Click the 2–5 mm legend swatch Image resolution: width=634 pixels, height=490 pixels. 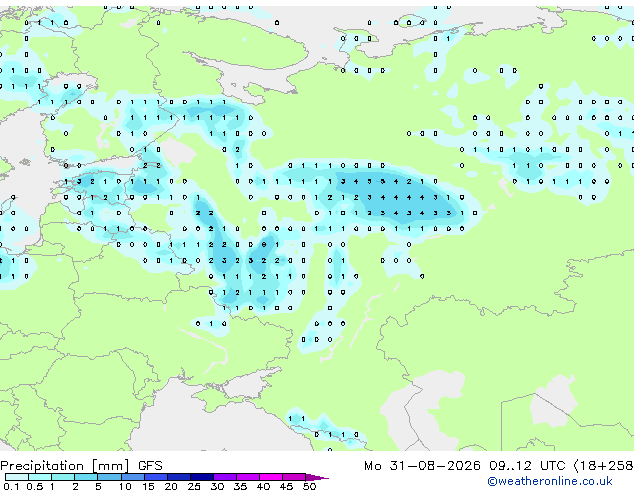(86, 477)
